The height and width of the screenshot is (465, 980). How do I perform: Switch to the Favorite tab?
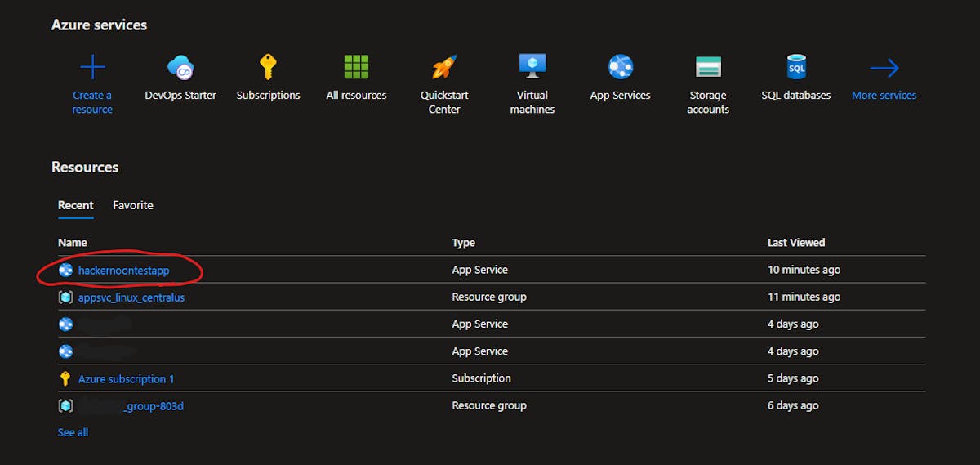coord(133,205)
